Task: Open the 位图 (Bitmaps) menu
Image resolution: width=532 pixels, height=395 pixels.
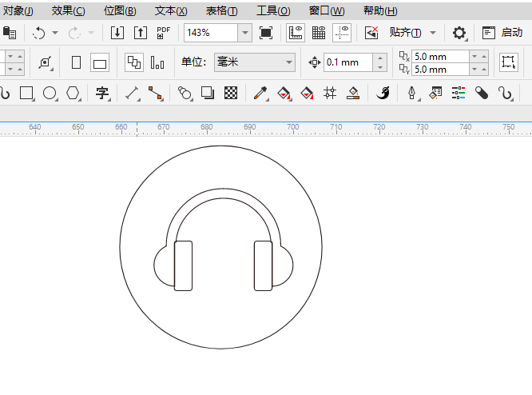Action: click(120, 10)
